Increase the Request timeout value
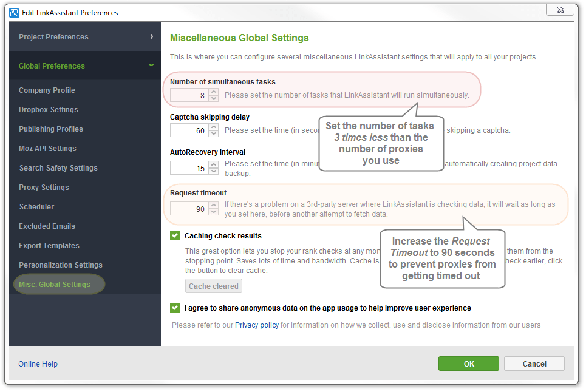This screenshot has height=392, width=586. [x=214, y=205]
